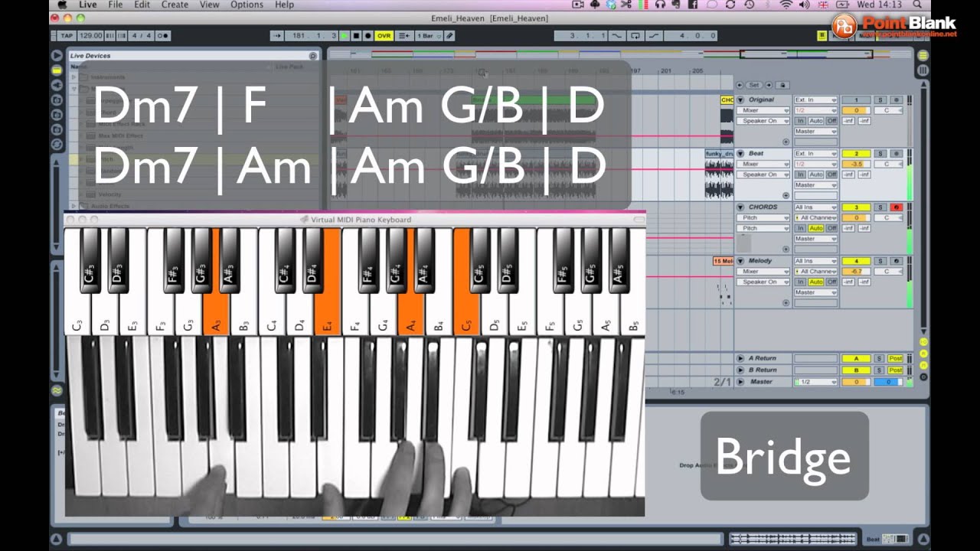
Task: Arm the Melody track for recording
Action: (x=897, y=260)
